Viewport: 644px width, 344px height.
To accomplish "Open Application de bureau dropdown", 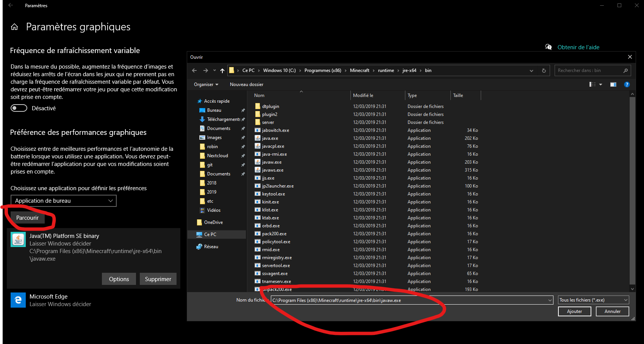I will (x=63, y=201).
